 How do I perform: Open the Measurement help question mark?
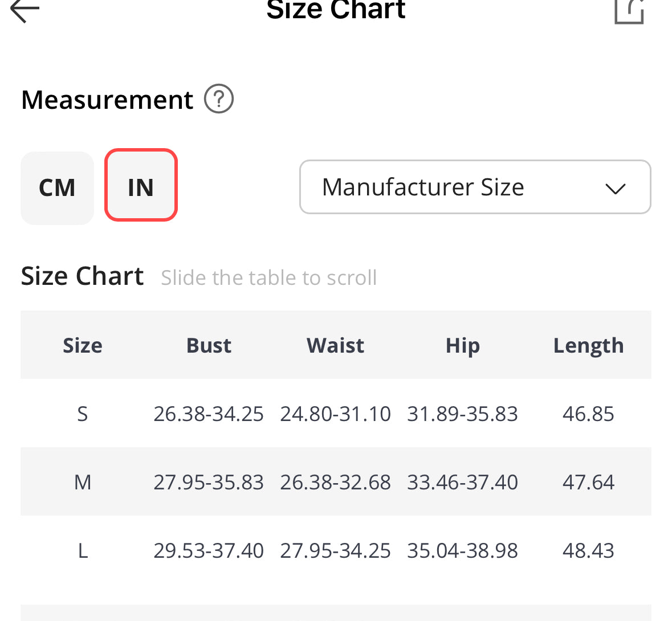[219, 99]
